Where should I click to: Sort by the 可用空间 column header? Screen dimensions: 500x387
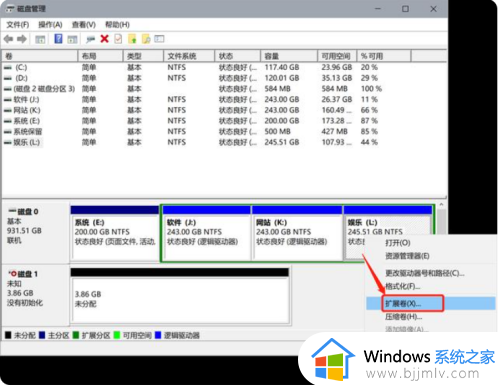click(337, 56)
